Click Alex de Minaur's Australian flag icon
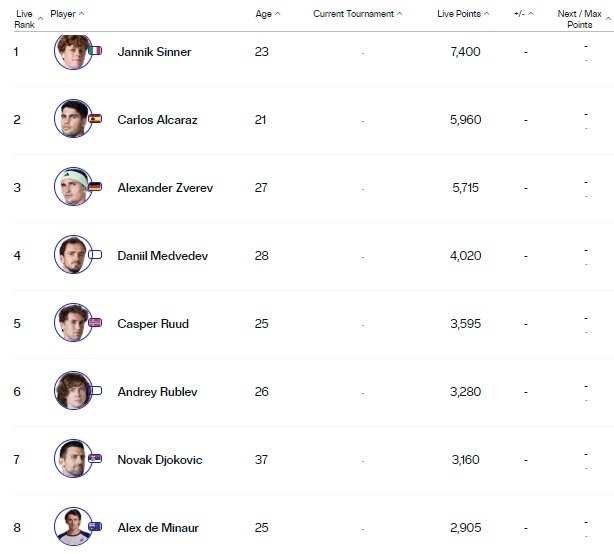Viewport: 614px width, 554px height. (95, 527)
